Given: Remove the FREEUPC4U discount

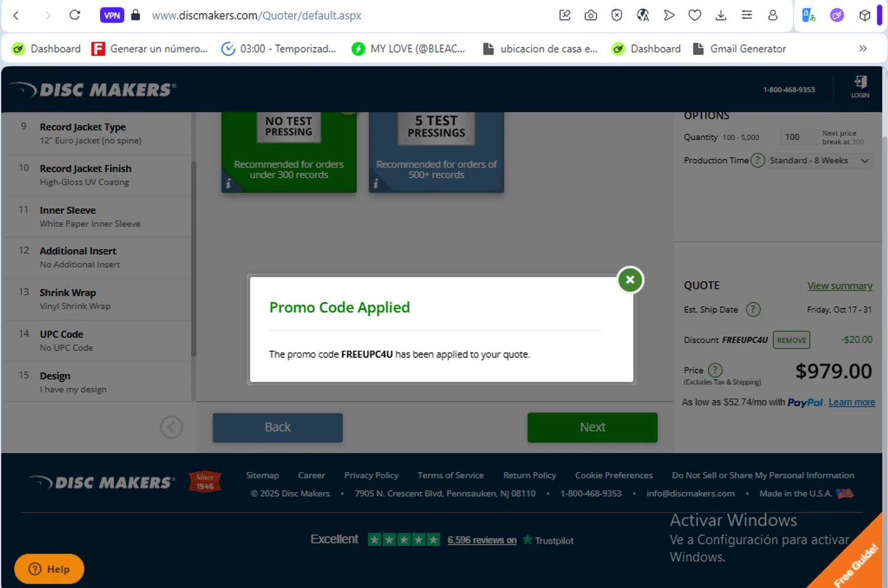Looking at the screenshot, I should (792, 340).
